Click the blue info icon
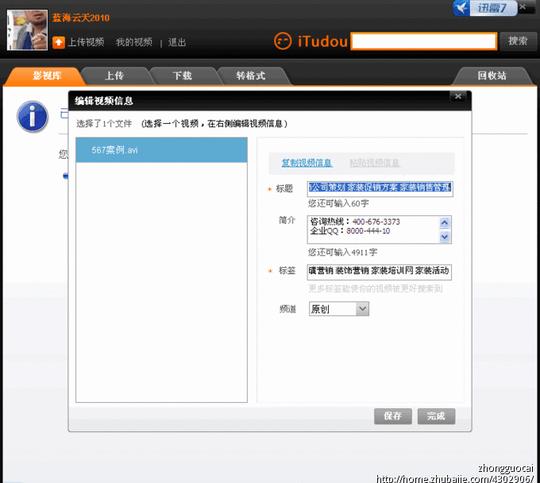The width and height of the screenshot is (540, 483). click(x=32, y=116)
